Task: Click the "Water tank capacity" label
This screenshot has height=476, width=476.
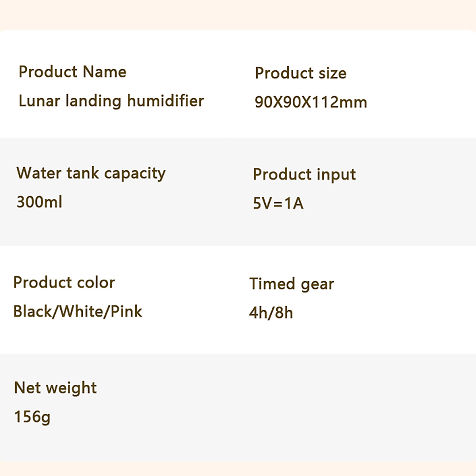Action: pos(91,173)
